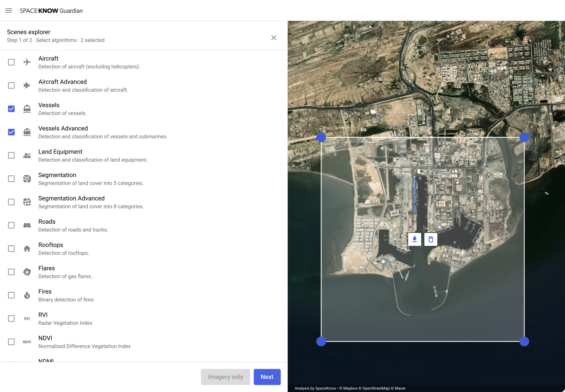Click the Fires flame icon
Image resolution: width=565 pixels, height=392 pixels.
[27, 295]
